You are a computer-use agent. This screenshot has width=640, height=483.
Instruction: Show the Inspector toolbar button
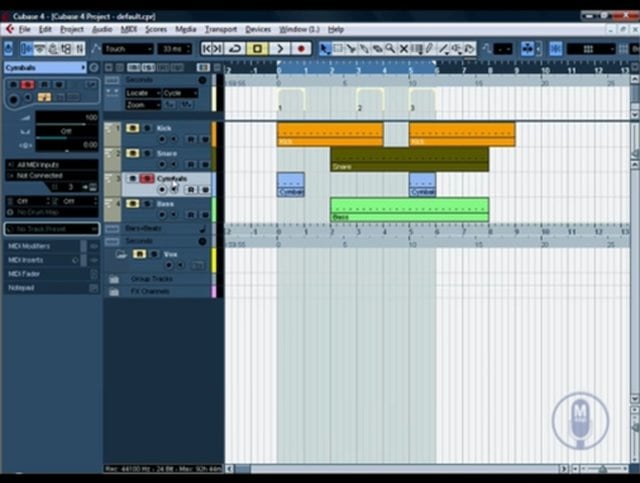27,49
